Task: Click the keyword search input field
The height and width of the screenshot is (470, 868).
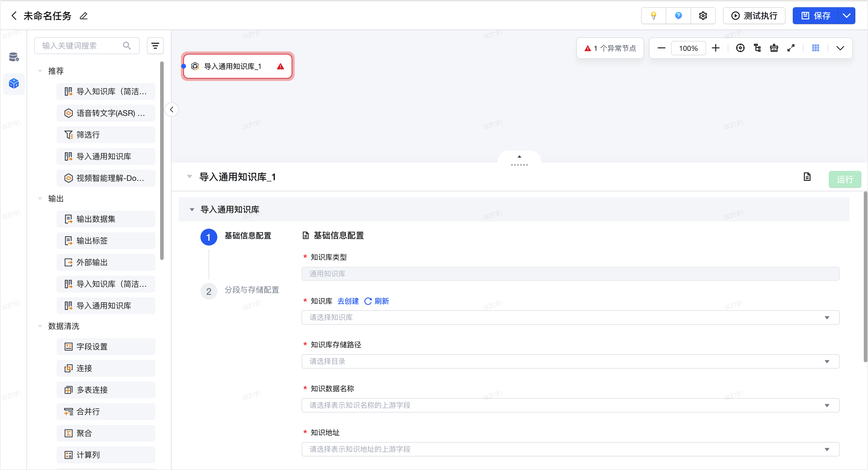Action: tap(87, 45)
